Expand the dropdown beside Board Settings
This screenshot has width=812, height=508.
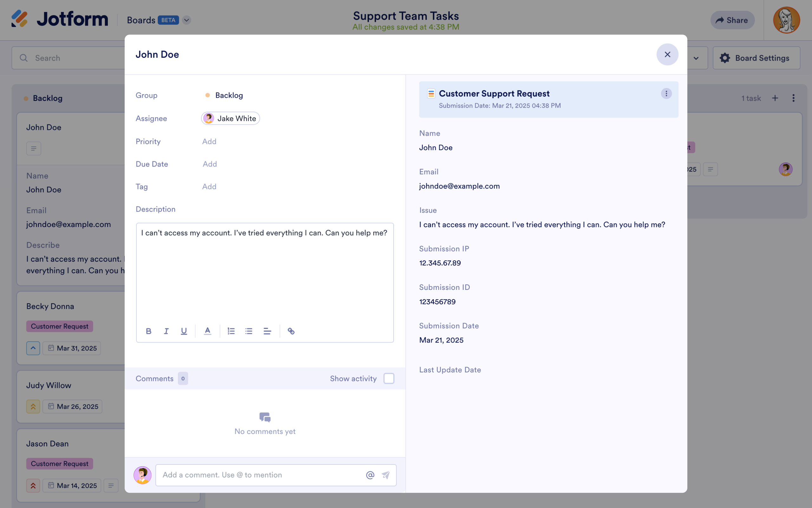pos(696,58)
